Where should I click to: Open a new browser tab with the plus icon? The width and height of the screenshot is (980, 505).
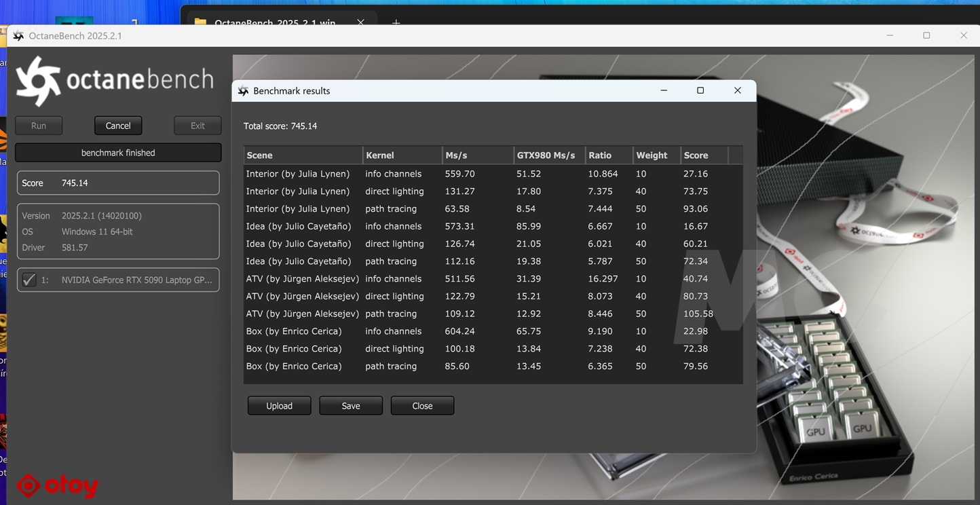[x=396, y=22]
